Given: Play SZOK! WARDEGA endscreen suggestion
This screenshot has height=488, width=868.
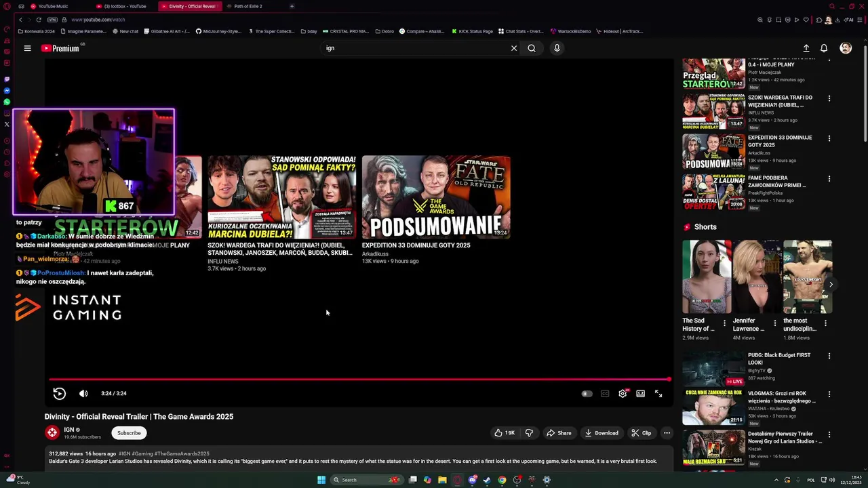Looking at the screenshot, I should [x=281, y=197].
